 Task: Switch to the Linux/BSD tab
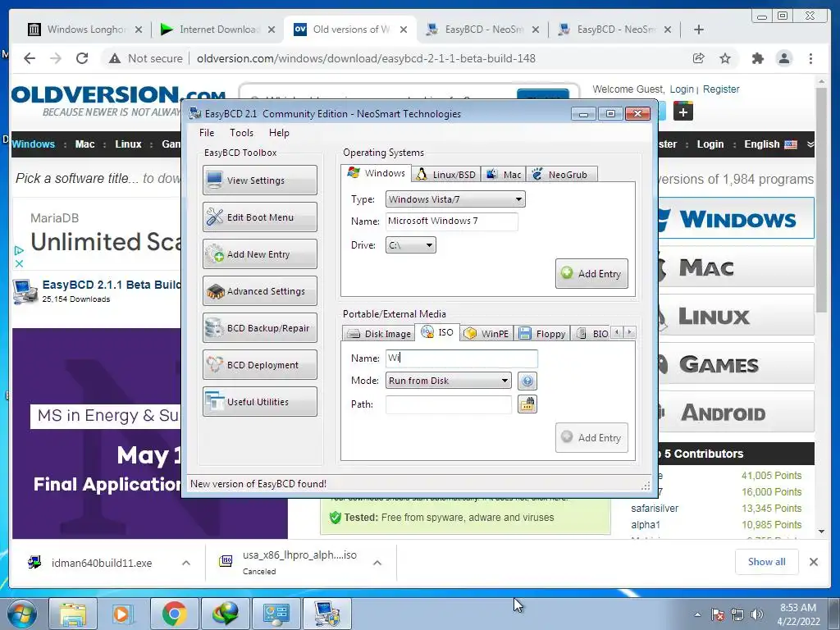coord(446,175)
